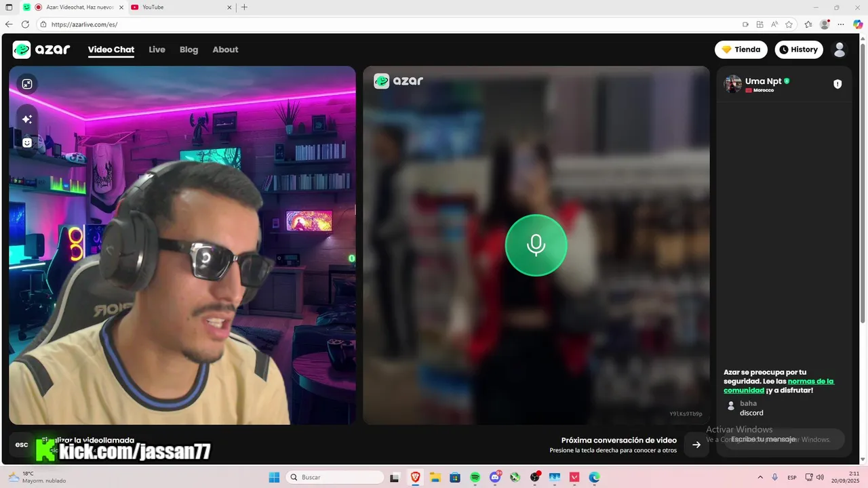Open the user profile avatar menu
The width and height of the screenshot is (868, 488).
click(840, 49)
